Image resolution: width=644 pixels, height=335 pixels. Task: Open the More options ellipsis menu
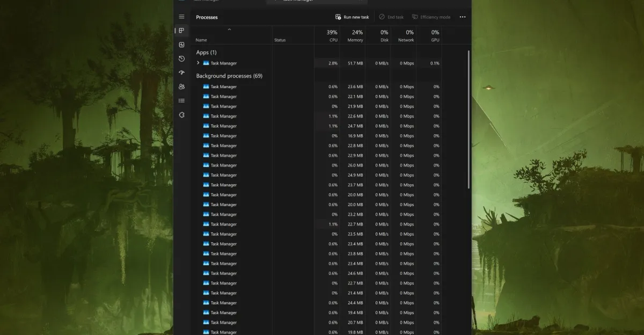[x=462, y=17]
